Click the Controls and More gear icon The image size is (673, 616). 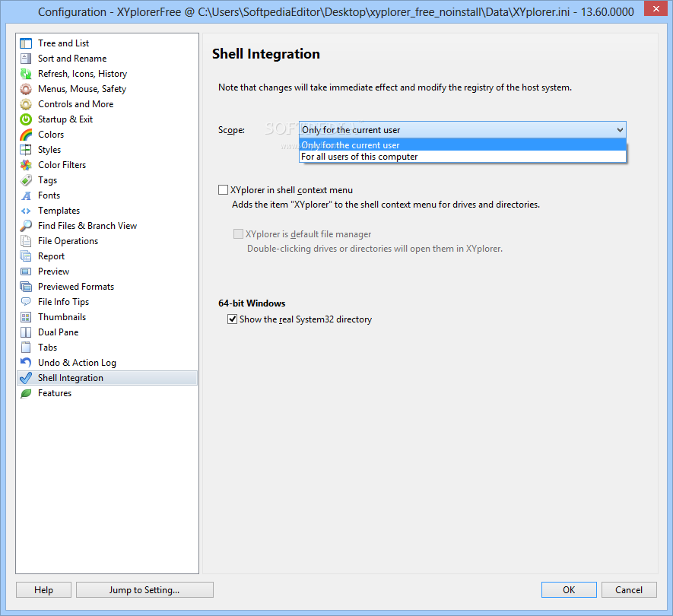[26, 104]
